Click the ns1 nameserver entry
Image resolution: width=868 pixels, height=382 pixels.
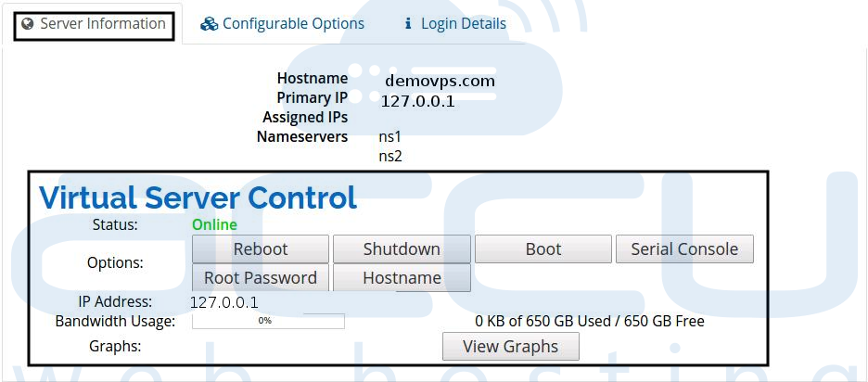pyautogui.click(x=389, y=136)
